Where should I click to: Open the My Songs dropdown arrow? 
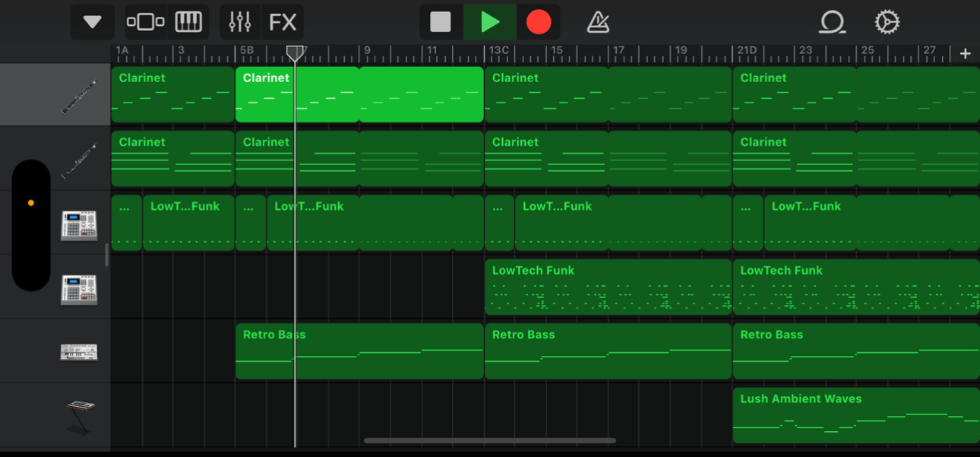[x=93, y=22]
